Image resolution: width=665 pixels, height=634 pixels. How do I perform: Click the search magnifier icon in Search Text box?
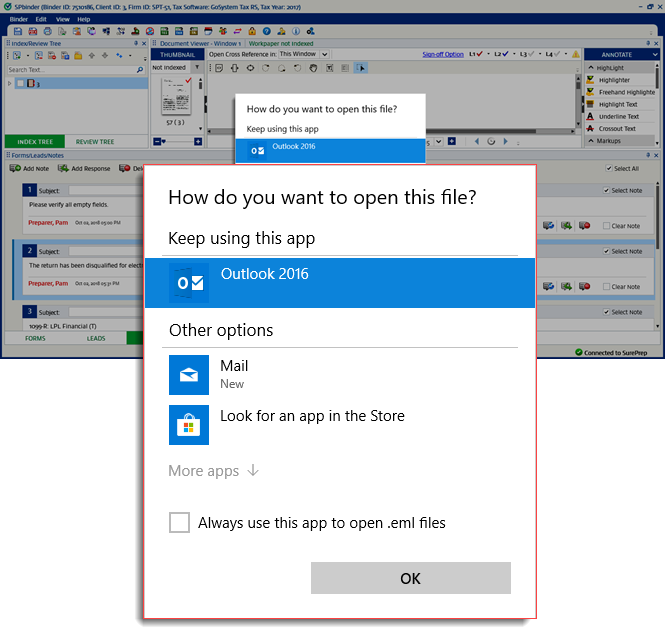click(x=140, y=70)
